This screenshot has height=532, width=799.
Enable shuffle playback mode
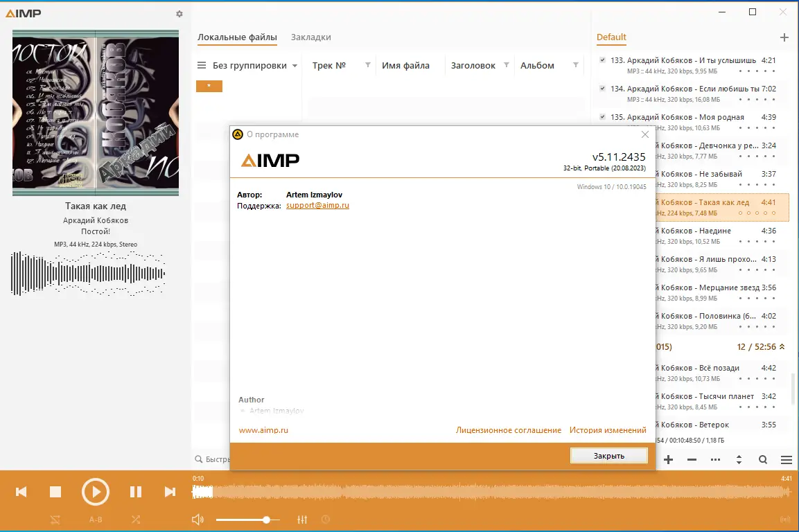coord(136,519)
